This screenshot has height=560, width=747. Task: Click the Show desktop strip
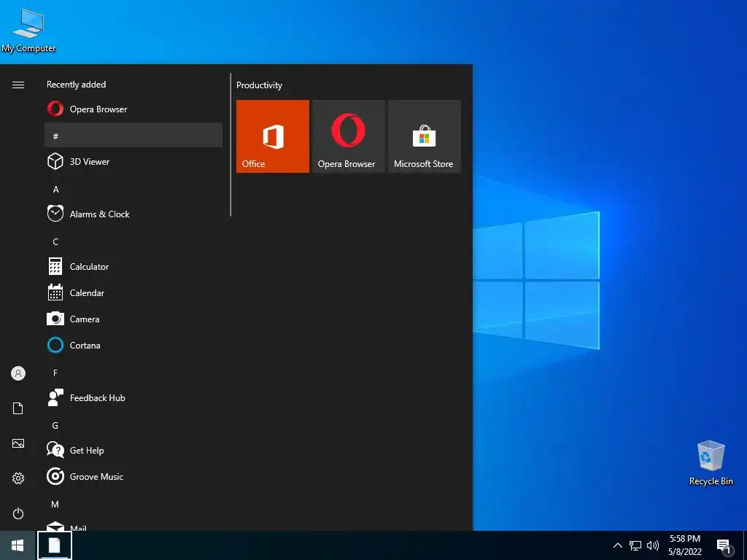tap(745, 545)
